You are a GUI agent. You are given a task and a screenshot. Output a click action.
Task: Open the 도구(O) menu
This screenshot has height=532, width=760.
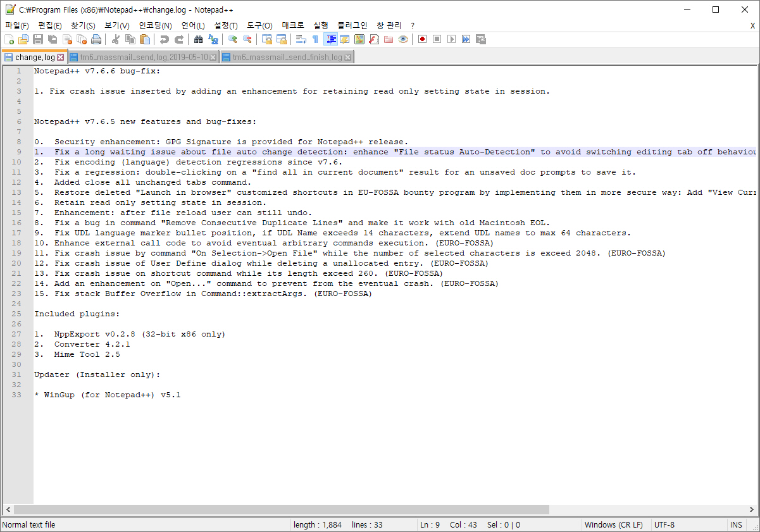click(x=259, y=25)
